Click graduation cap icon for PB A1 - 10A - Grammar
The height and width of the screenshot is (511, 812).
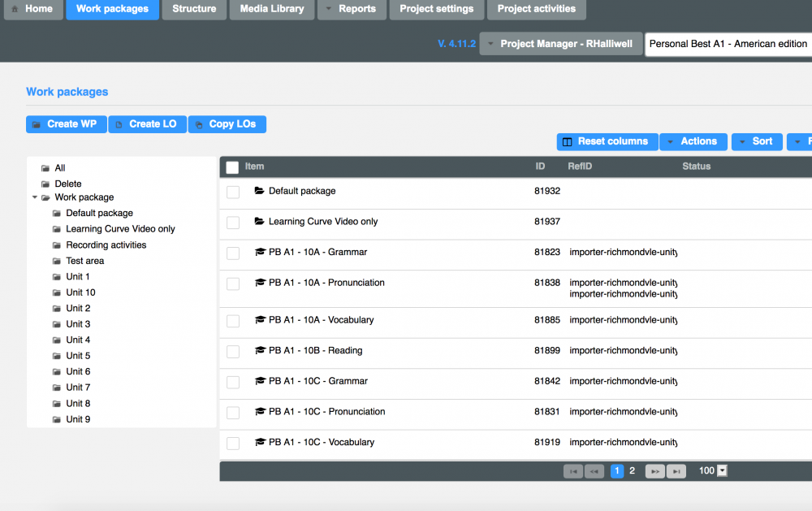click(260, 253)
